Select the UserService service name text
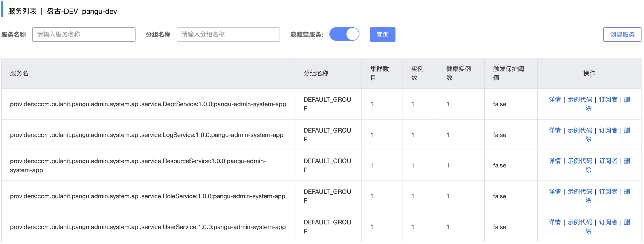644x244 pixels. point(148,227)
